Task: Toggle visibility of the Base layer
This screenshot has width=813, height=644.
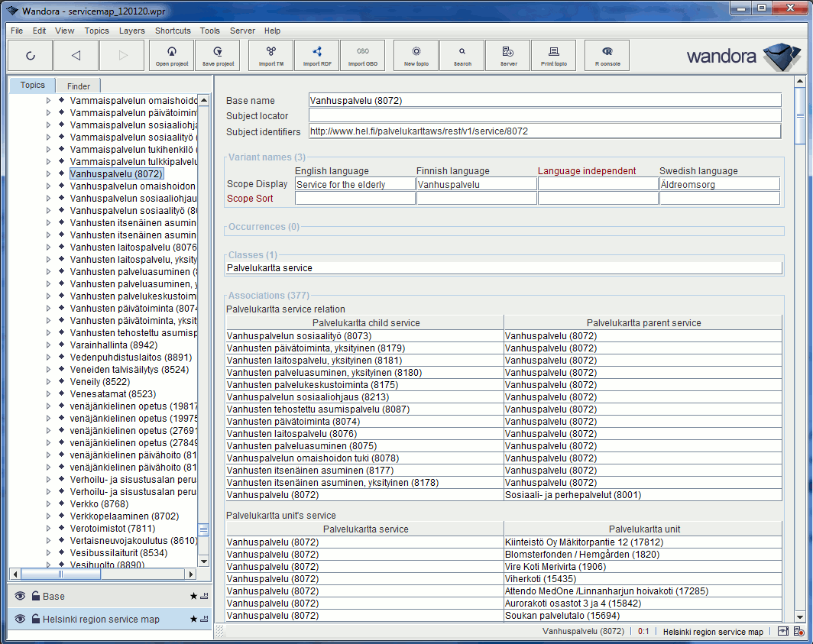Action: [x=19, y=596]
